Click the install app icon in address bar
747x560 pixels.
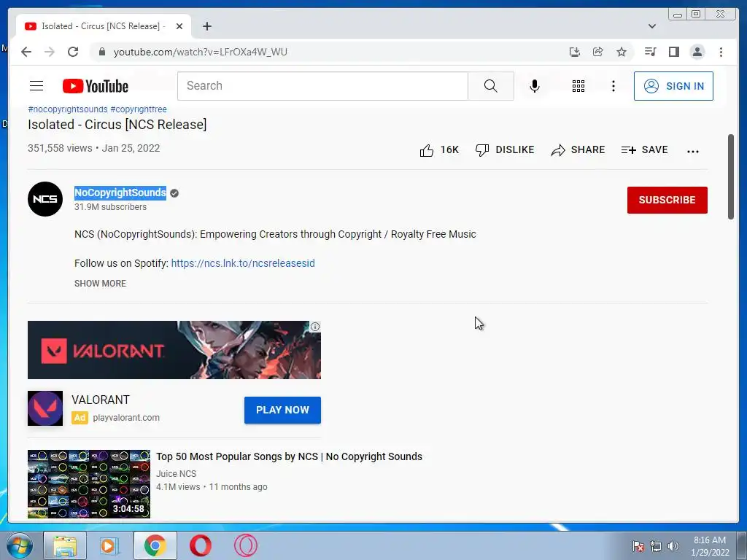pyautogui.click(x=575, y=52)
